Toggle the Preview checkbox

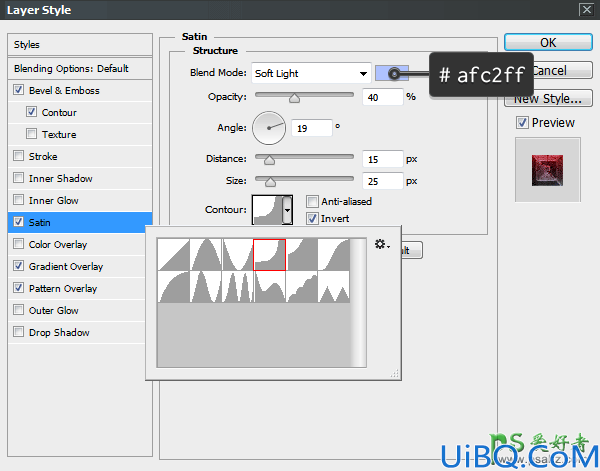coord(522,122)
